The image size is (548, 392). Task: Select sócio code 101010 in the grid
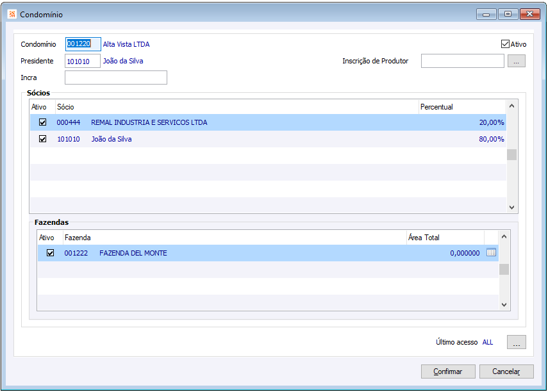pyautogui.click(x=69, y=139)
